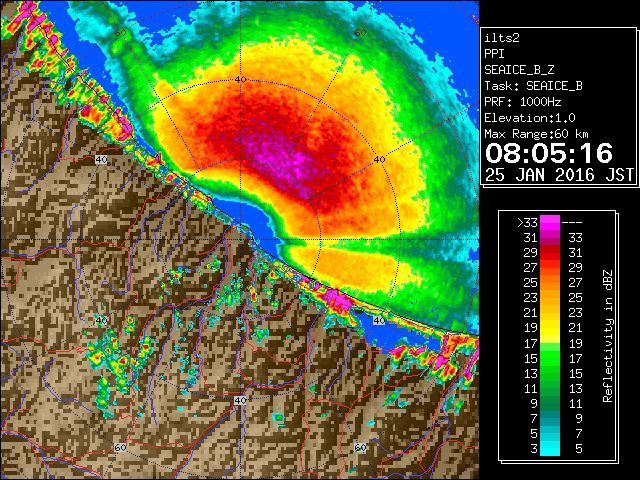Click the 40 label on the northeast range ring

tap(380, 160)
